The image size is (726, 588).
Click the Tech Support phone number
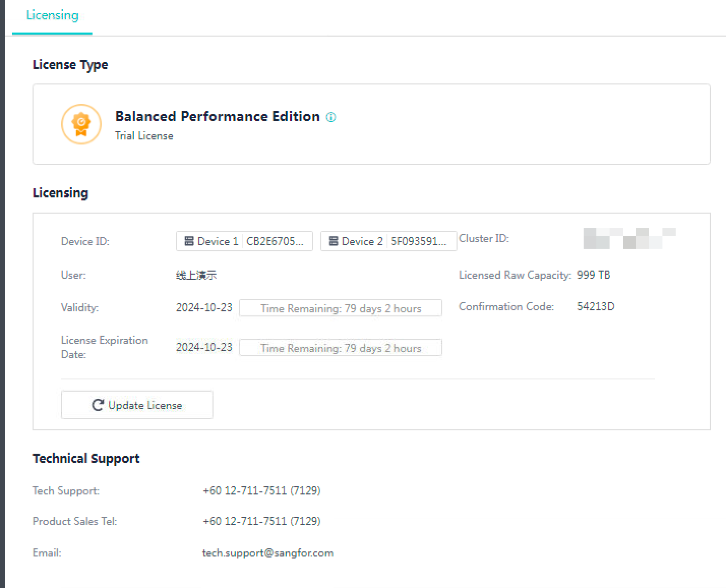(x=261, y=491)
